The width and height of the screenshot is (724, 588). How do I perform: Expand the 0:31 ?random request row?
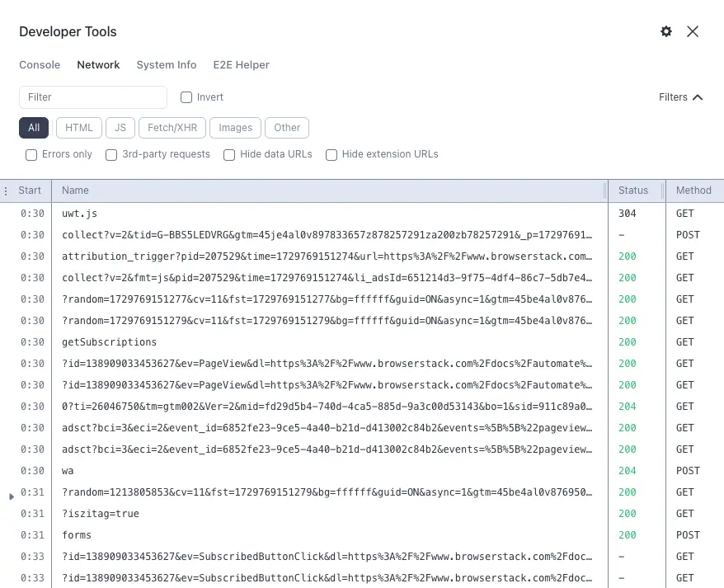click(12, 496)
